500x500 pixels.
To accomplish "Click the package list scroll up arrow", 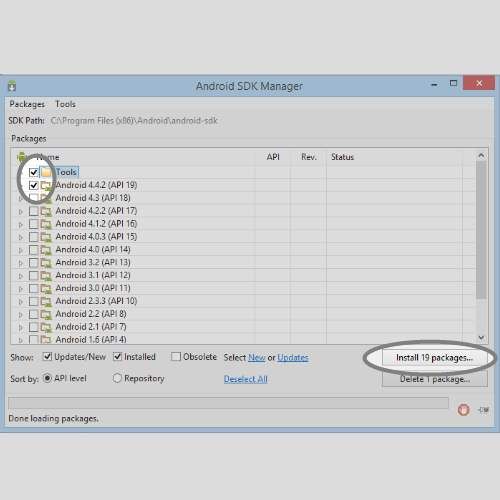I will [481, 156].
